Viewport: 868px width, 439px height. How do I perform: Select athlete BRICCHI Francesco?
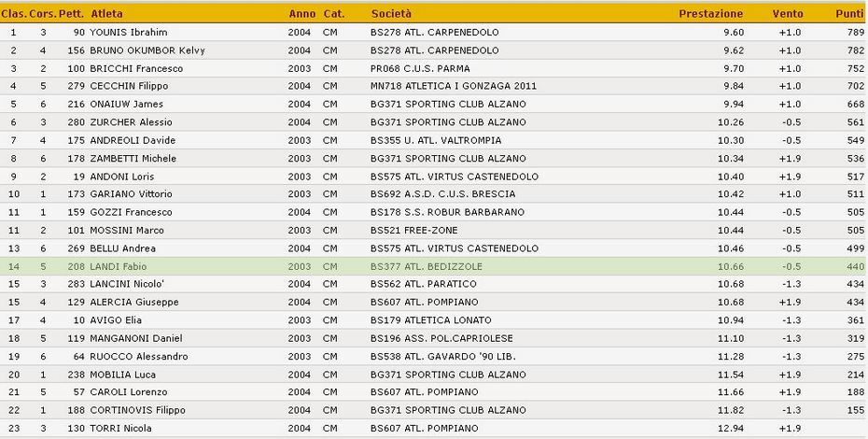coord(136,69)
